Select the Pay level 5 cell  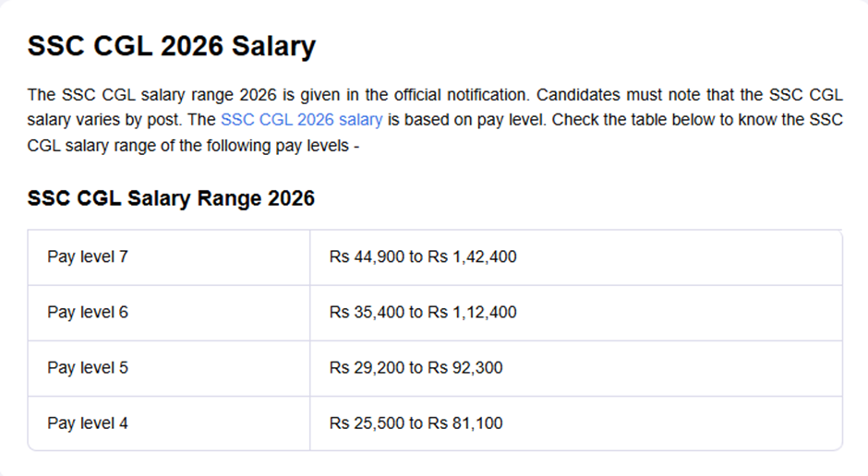(x=169, y=368)
